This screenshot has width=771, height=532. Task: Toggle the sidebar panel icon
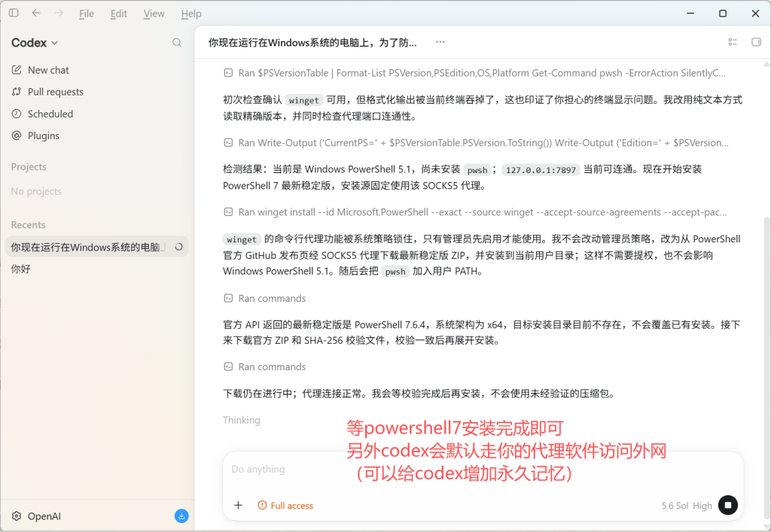(14, 14)
